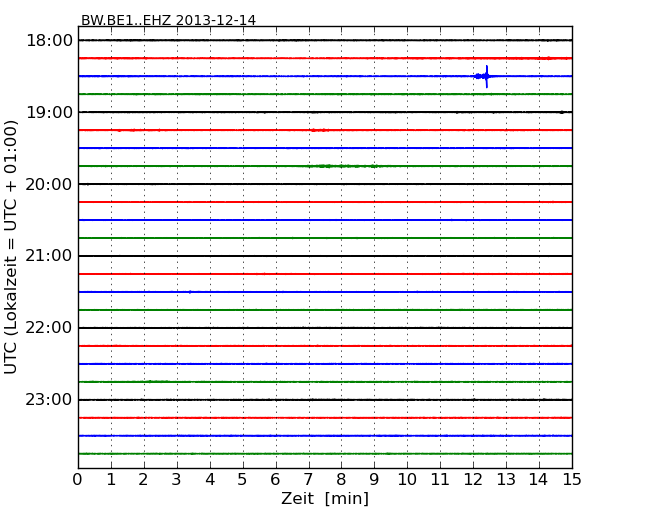Select the '23:00' y-axis tick label
Screen dimensions: 650x520
click(49, 400)
